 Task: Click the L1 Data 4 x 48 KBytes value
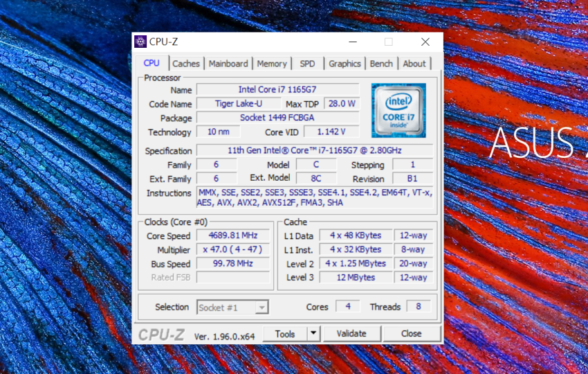pos(356,235)
